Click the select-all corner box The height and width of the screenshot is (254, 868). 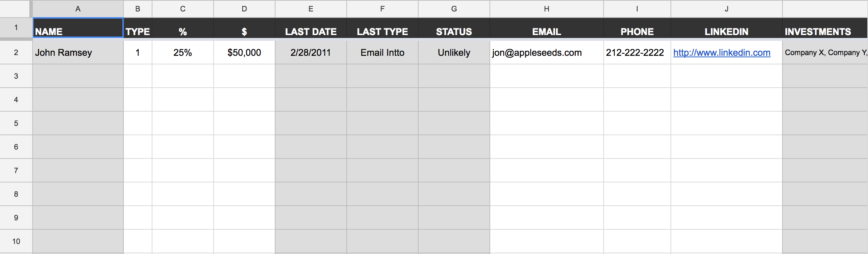14,9
